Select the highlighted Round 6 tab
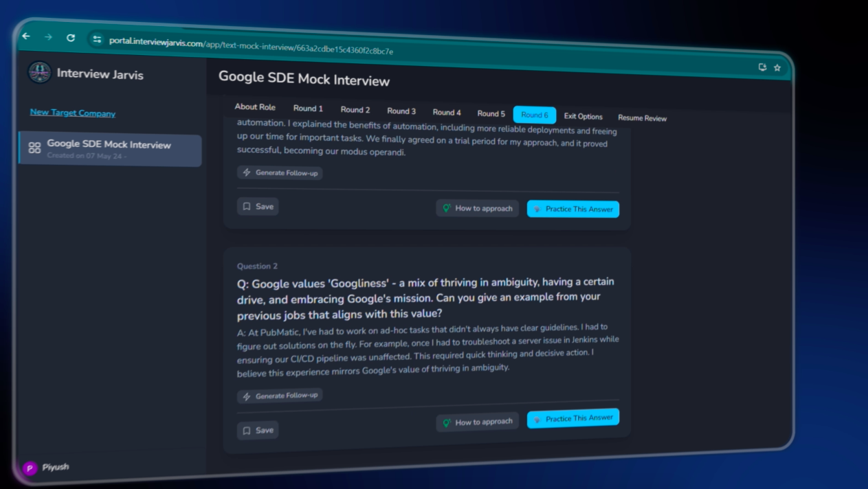Screen dimensions: 868x489 click(x=535, y=115)
